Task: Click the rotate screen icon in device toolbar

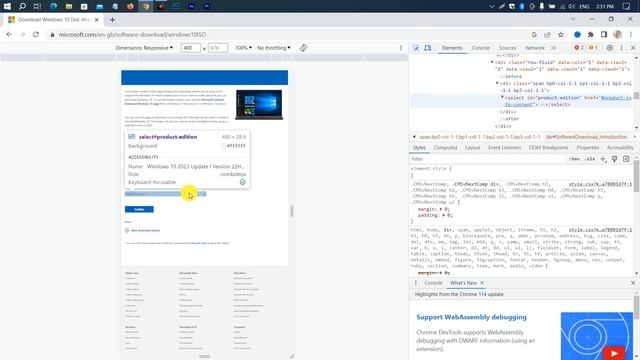Action: (303, 48)
